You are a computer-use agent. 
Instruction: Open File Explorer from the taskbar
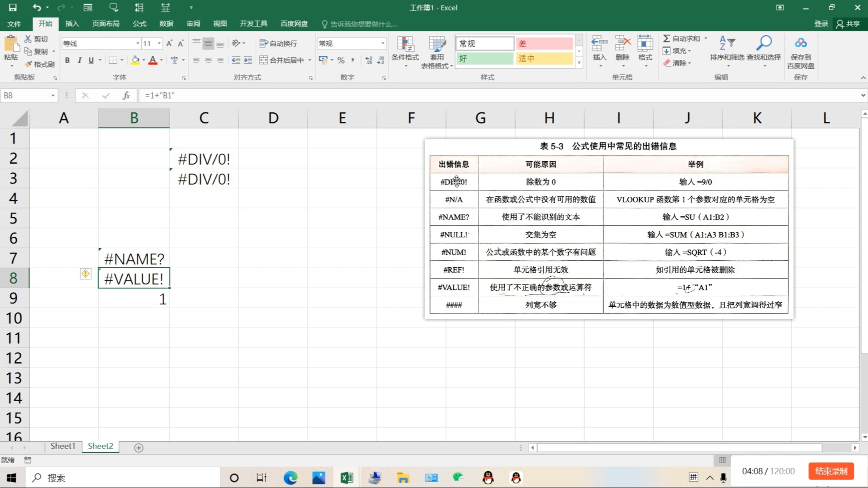[x=403, y=478]
